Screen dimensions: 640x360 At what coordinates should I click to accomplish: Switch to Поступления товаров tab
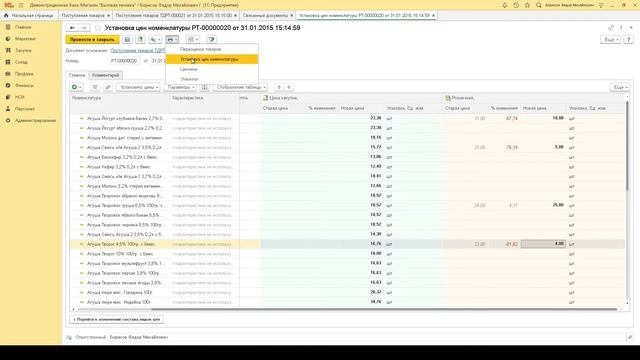pos(83,16)
